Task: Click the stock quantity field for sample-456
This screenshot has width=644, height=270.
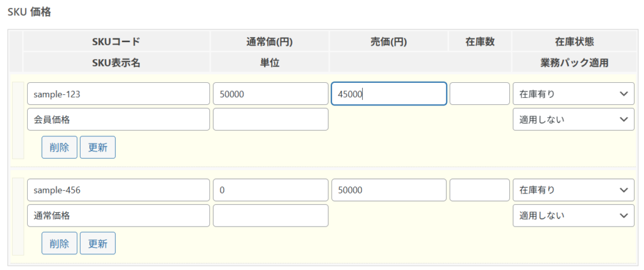Action: click(x=479, y=190)
